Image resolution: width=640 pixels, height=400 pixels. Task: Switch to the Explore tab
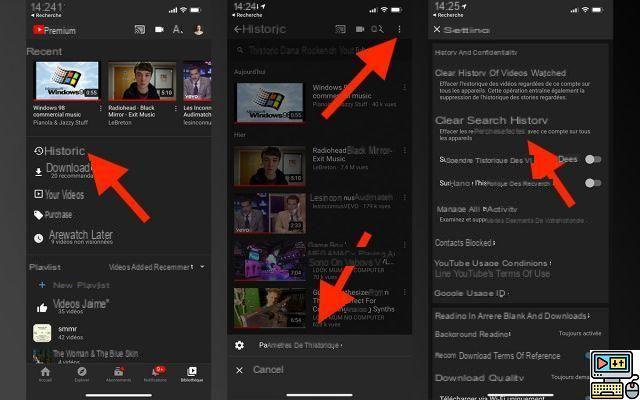[82, 374]
